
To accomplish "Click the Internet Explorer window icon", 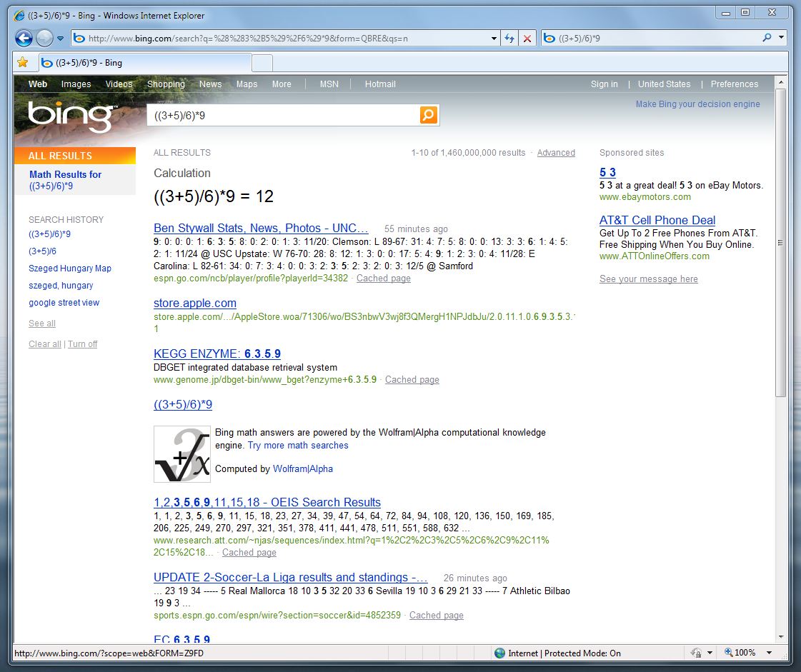I will [19, 15].
